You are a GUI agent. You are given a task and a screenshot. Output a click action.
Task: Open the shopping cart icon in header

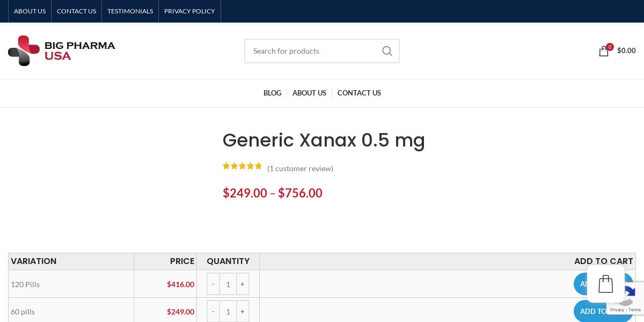(x=604, y=51)
